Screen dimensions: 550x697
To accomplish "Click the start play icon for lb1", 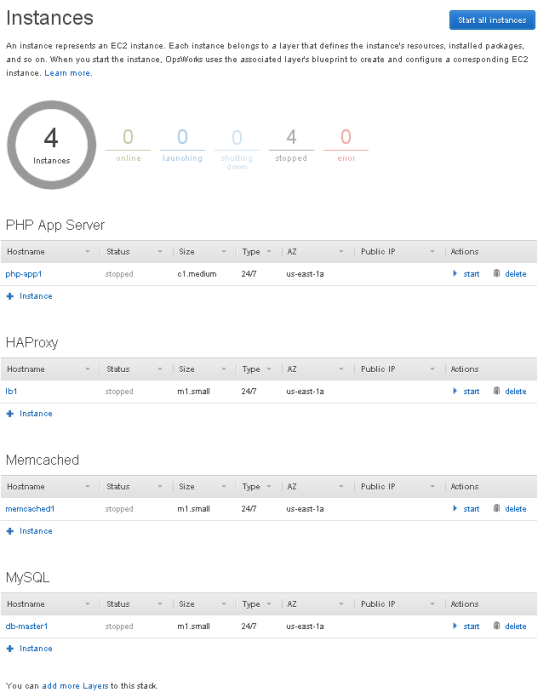I will 455,391.
